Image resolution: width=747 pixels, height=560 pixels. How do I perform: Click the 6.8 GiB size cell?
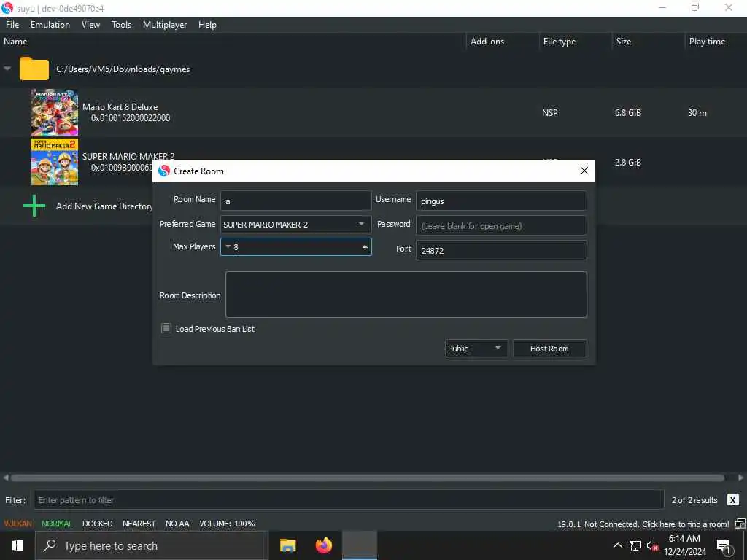tap(628, 113)
